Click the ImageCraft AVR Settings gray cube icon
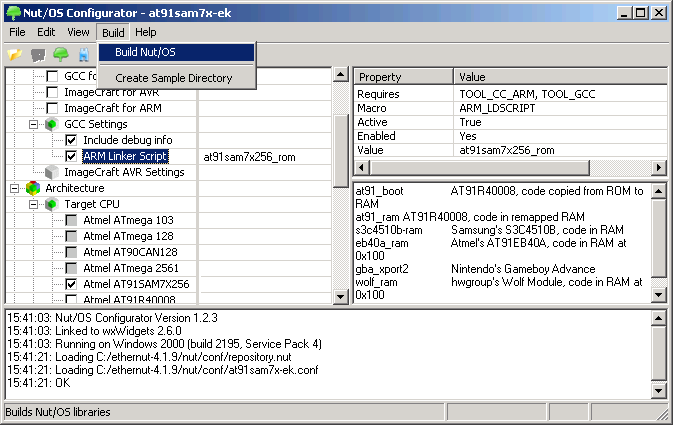673x425 pixels. [52, 172]
